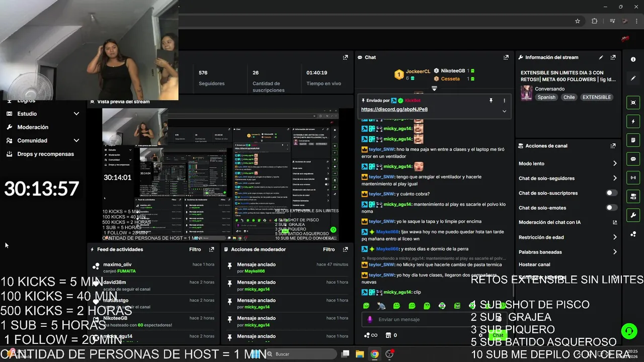
Task: Toggle channel actions camera widget in right sidebar
Action: (x=633, y=196)
